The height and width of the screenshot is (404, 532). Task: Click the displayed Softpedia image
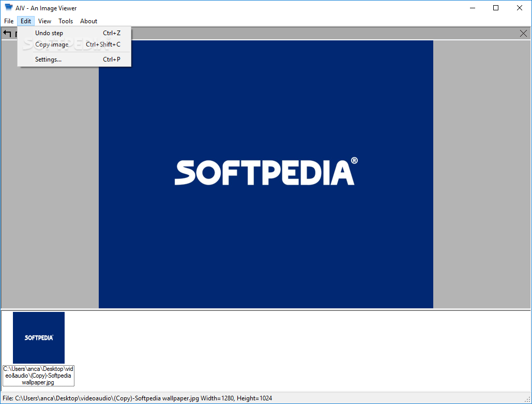266,174
